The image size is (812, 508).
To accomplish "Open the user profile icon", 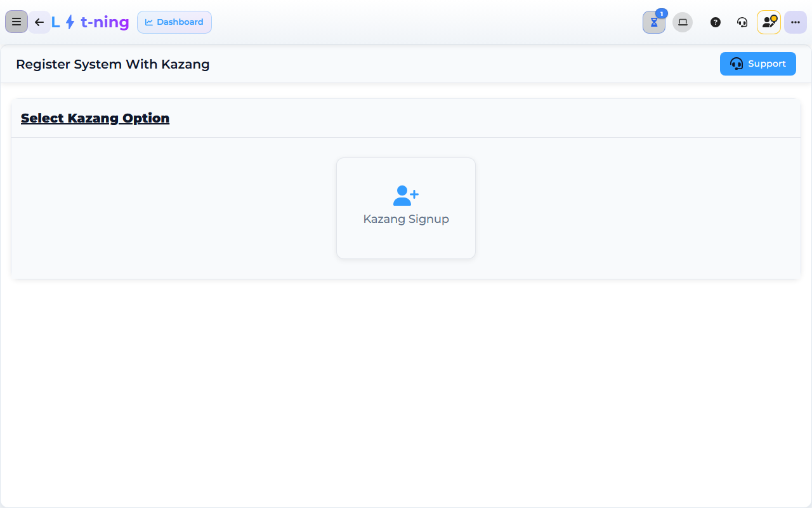I will click(x=769, y=22).
